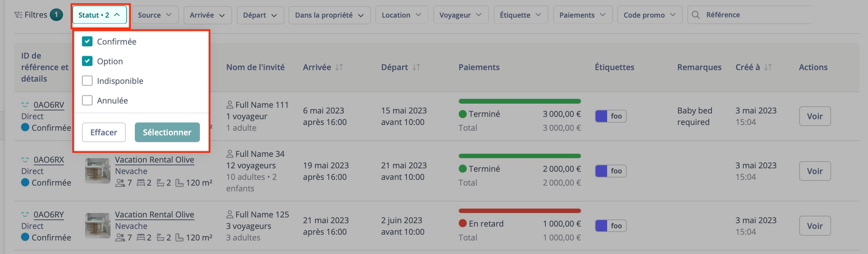Click the magnifier icon in Référence search
This screenshot has width=868, height=254.
click(696, 15)
